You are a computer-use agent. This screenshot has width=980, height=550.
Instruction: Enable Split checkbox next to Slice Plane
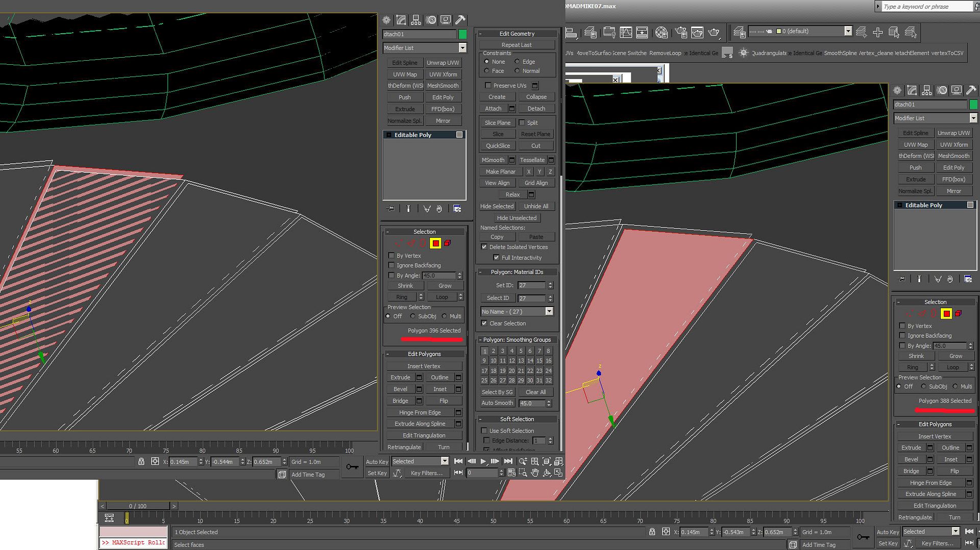(x=522, y=122)
